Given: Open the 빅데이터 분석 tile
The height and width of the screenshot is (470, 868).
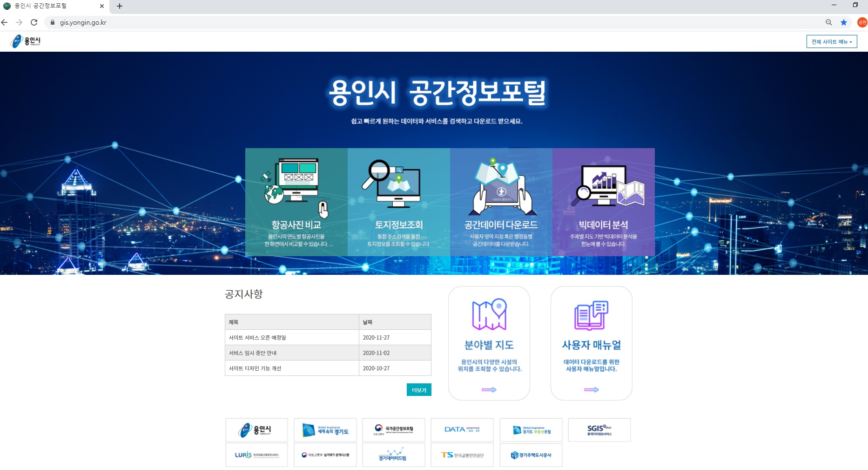Looking at the screenshot, I should (x=603, y=202).
